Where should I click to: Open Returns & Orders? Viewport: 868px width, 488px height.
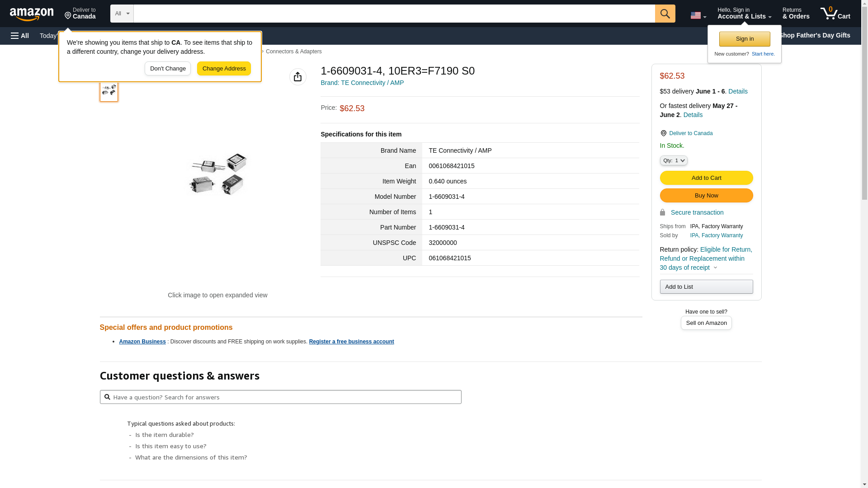click(x=796, y=14)
